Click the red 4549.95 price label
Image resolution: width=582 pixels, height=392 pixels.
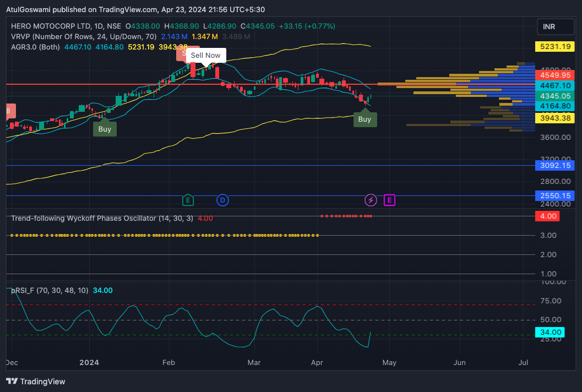(555, 75)
